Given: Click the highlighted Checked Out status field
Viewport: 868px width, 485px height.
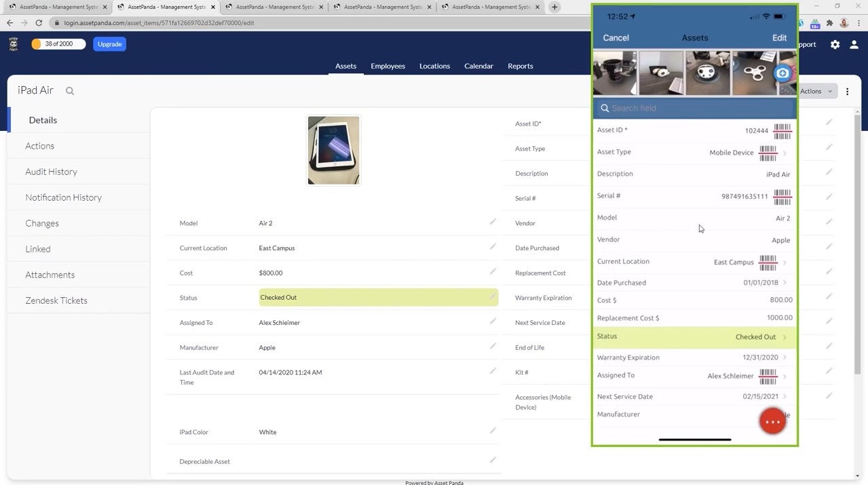Looking at the screenshot, I should 378,297.
